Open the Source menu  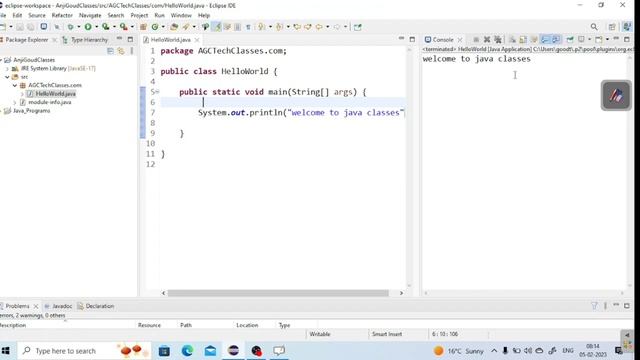pos(37,15)
